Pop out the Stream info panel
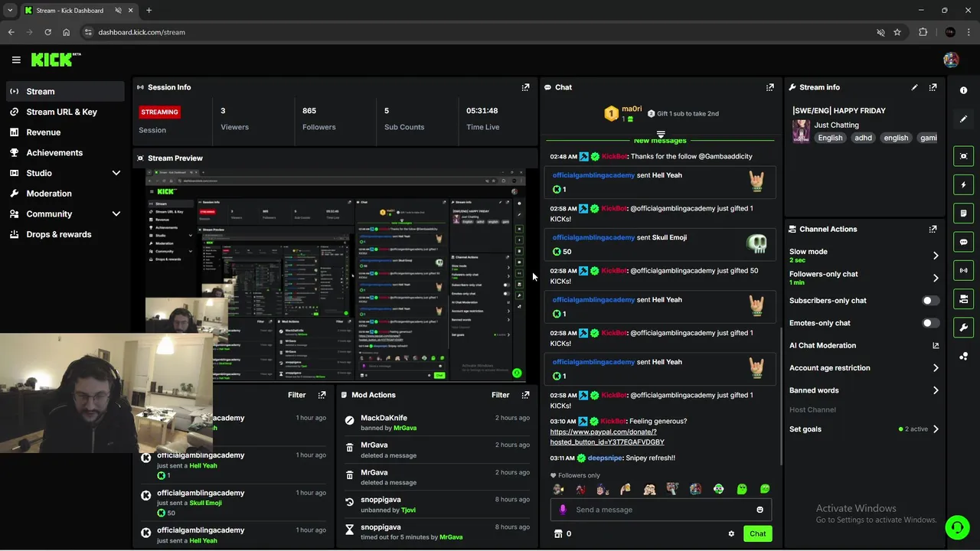The width and height of the screenshot is (980, 551). click(x=933, y=87)
